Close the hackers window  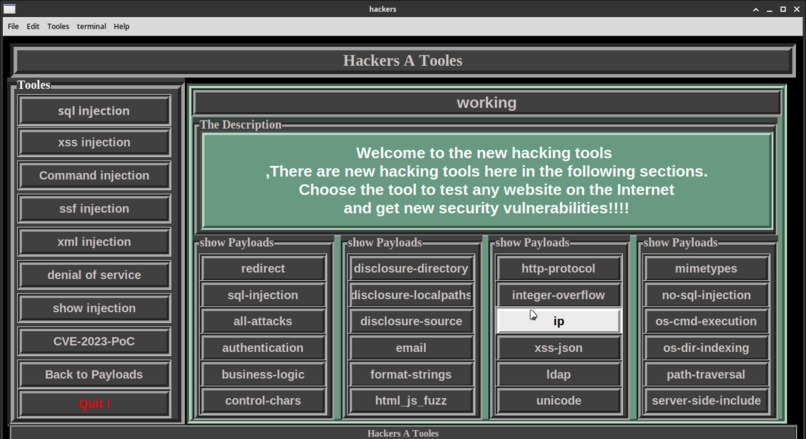tap(797, 9)
